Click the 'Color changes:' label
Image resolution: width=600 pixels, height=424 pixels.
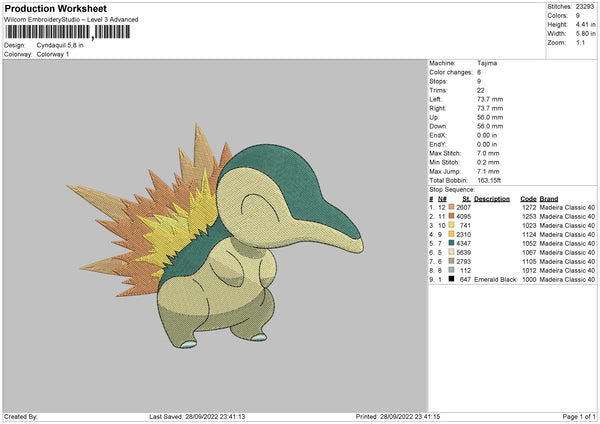(451, 72)
